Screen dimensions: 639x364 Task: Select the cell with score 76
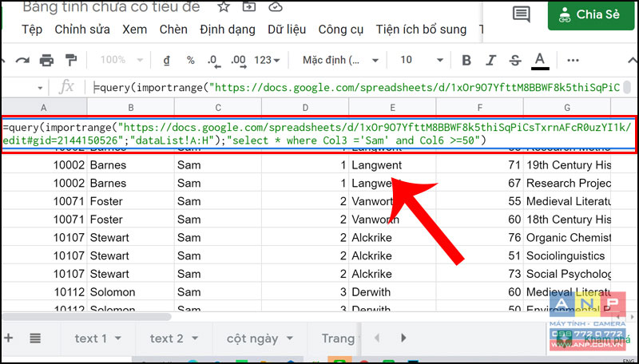click(x=479, y=237)
